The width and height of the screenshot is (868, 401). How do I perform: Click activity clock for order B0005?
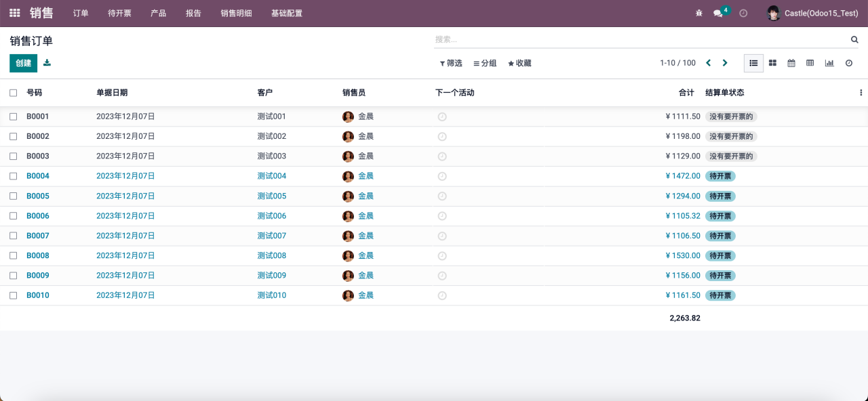pyautogui.click(x=442, y=196)
